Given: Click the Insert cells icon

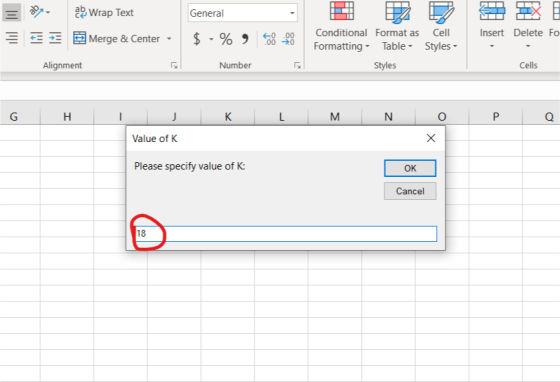Looking at the screenshot, I should pyautogui.click(x=491, y=11).
